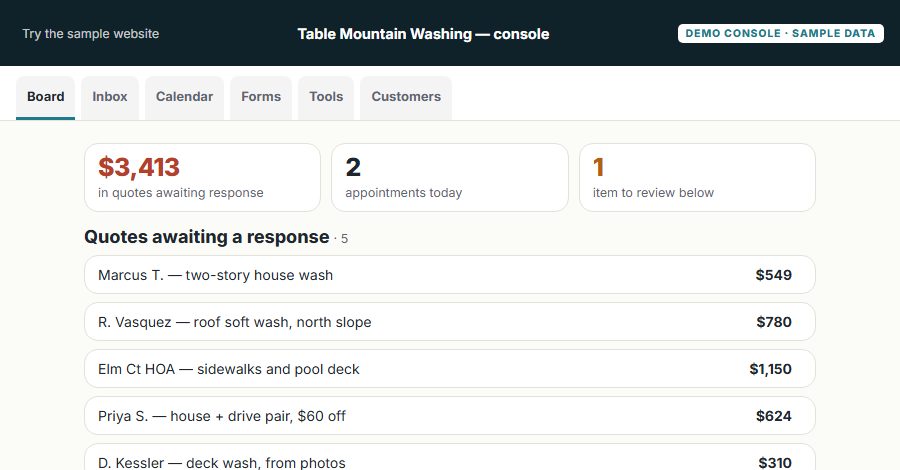Click the $780 amount on R. Vasquez row
Screen dimensions: 900x470
pos(774,322)
